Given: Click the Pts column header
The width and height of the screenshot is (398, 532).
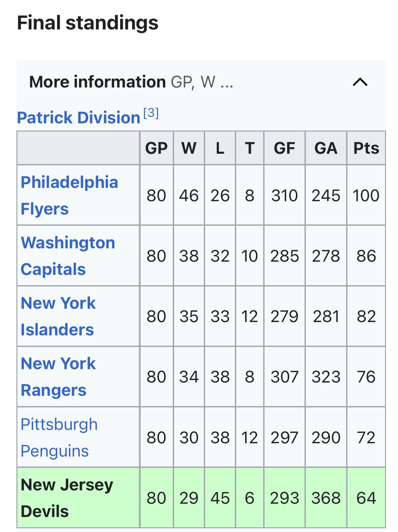Looking at the screenshot, I should point(366,148).
